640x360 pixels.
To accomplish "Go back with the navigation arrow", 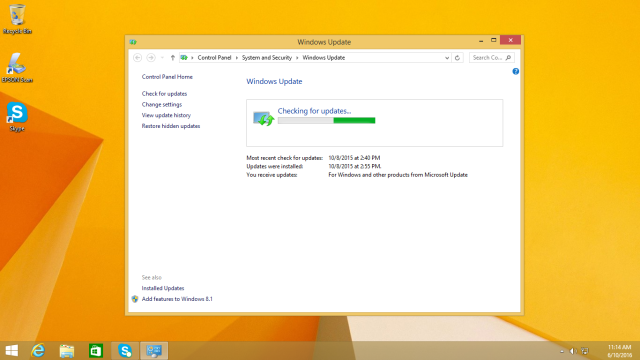I will click(x=138, y=58).
